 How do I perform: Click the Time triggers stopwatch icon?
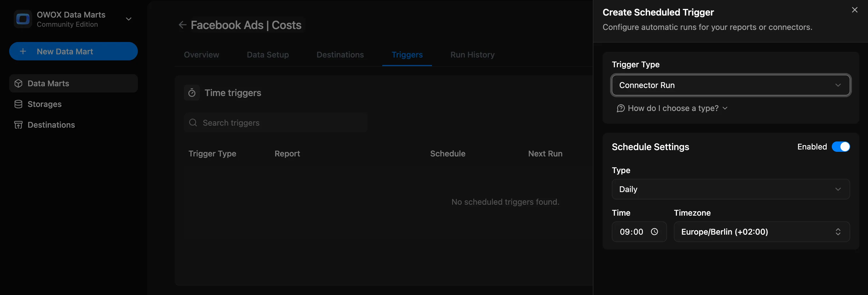[192, 92]
